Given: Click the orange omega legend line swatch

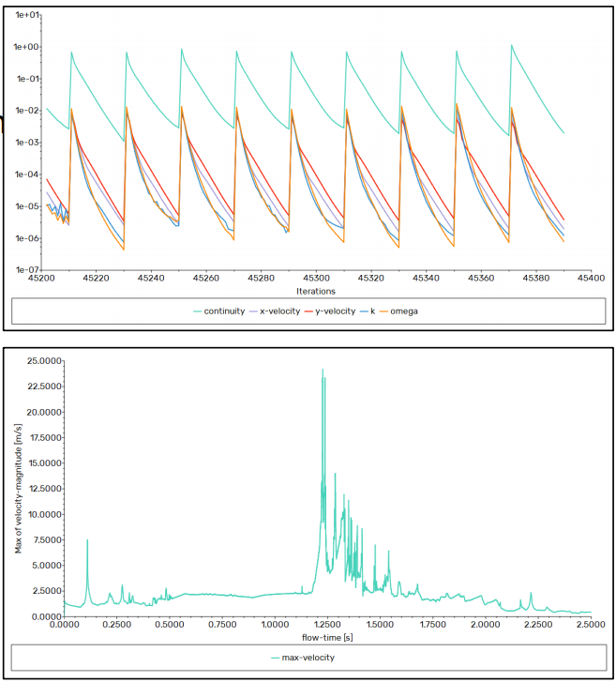Looking at the screenshot, I should 383,311.
